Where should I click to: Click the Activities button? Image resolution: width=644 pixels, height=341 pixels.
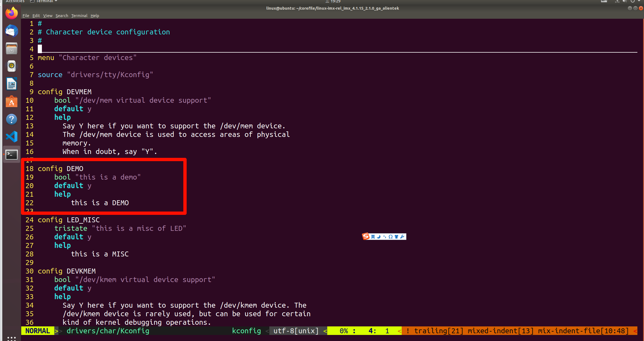15,1
